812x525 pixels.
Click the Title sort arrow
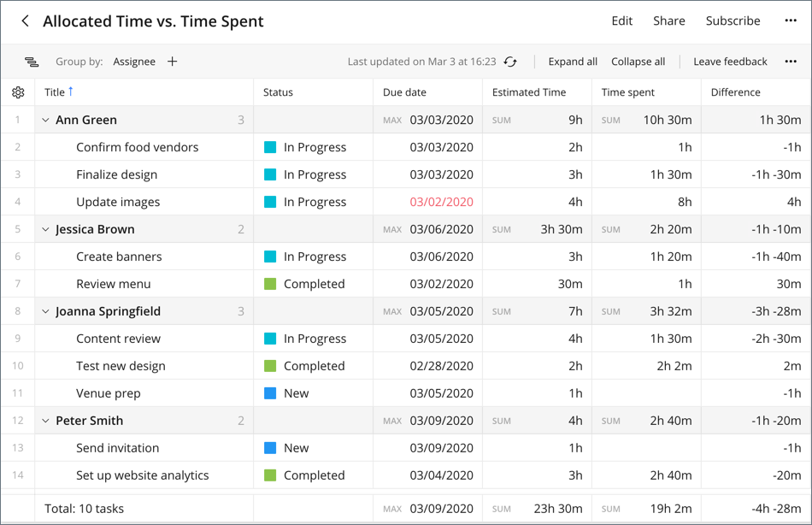coord(68,89)
